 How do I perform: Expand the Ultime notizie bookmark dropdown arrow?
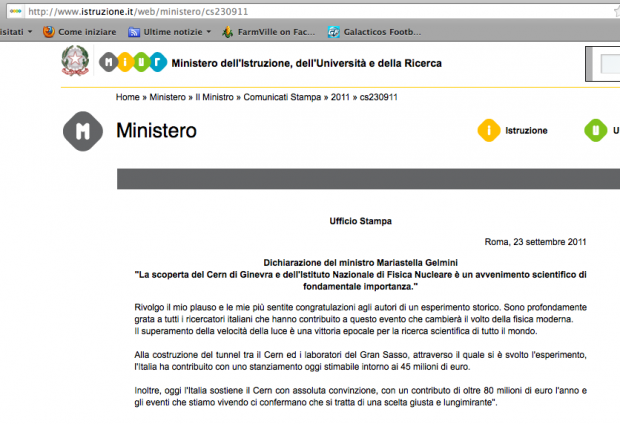click(207, 32)
